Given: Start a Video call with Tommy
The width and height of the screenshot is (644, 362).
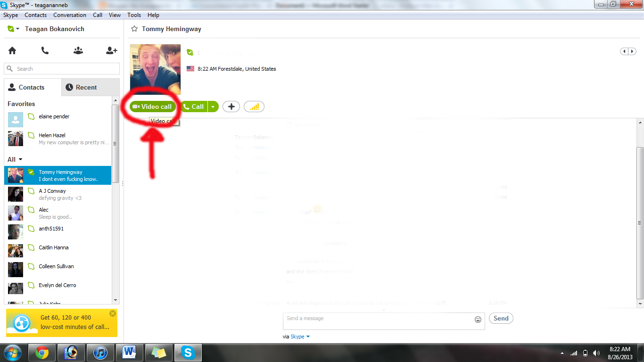Looking at the screenshot, I should tap(152, 107).
